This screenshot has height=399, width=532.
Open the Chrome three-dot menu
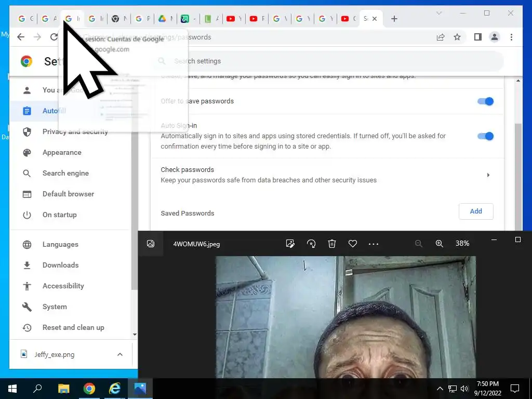pos(511,37)
